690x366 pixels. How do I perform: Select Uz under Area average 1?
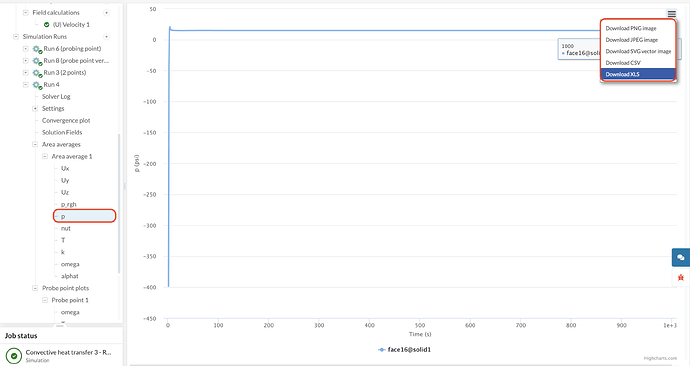[x=65, y=192]
